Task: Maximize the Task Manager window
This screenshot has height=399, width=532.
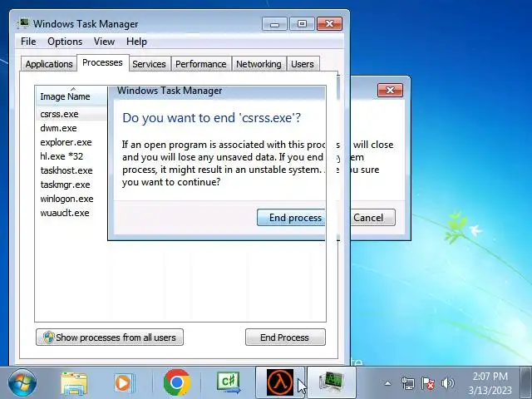Action: click(x=302, y=24)
